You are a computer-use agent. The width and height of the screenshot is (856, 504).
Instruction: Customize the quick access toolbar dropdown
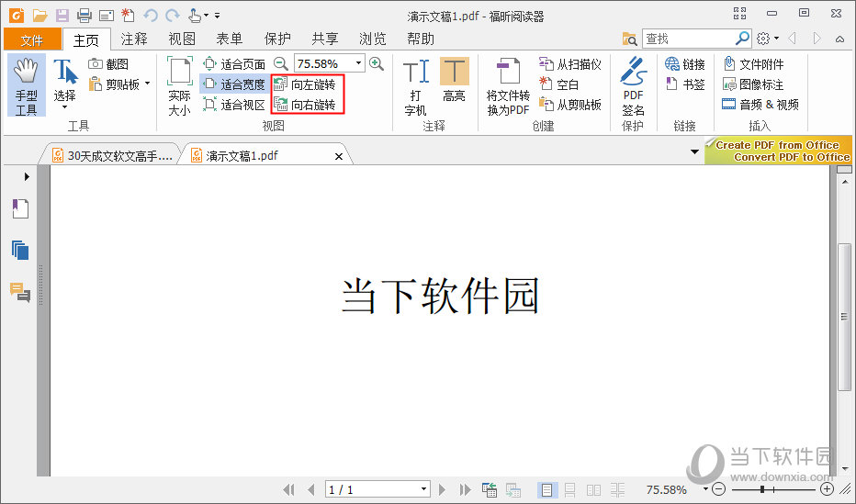tap(218, 16)
